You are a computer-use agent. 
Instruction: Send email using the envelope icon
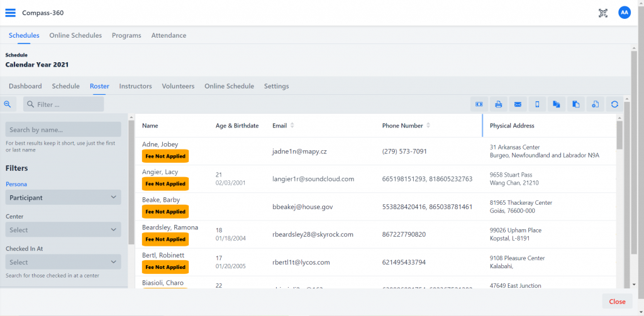click(518, 104)
